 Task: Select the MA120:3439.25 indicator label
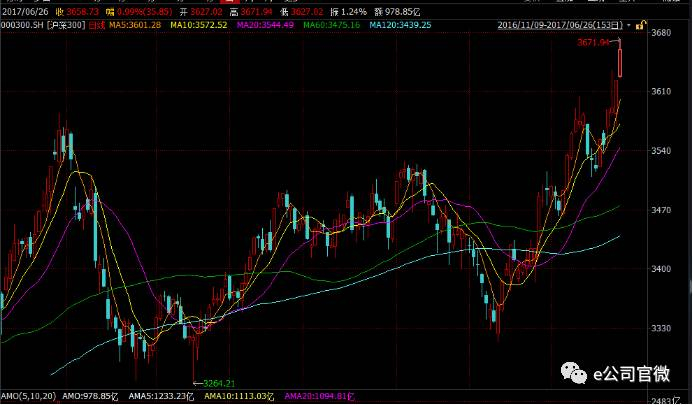pyautogui.click(x=400, y=25)
